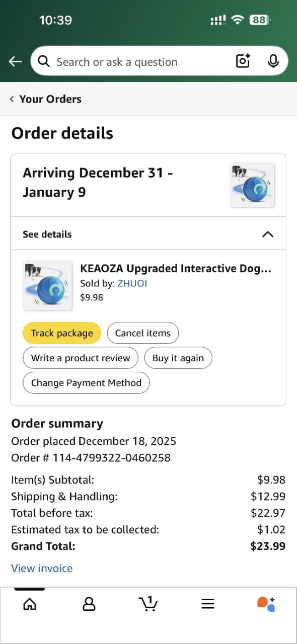Click Track package button

tap(62, 333)
